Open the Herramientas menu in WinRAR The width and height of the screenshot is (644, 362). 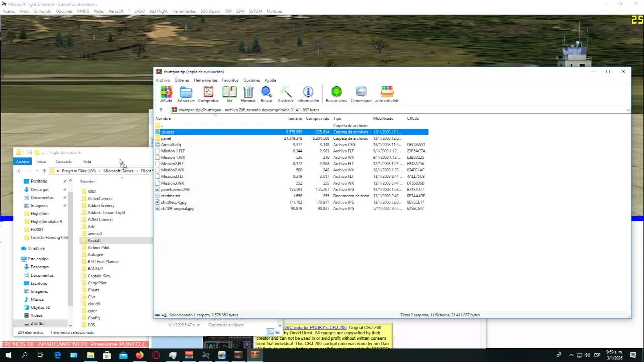click(205, 80)
